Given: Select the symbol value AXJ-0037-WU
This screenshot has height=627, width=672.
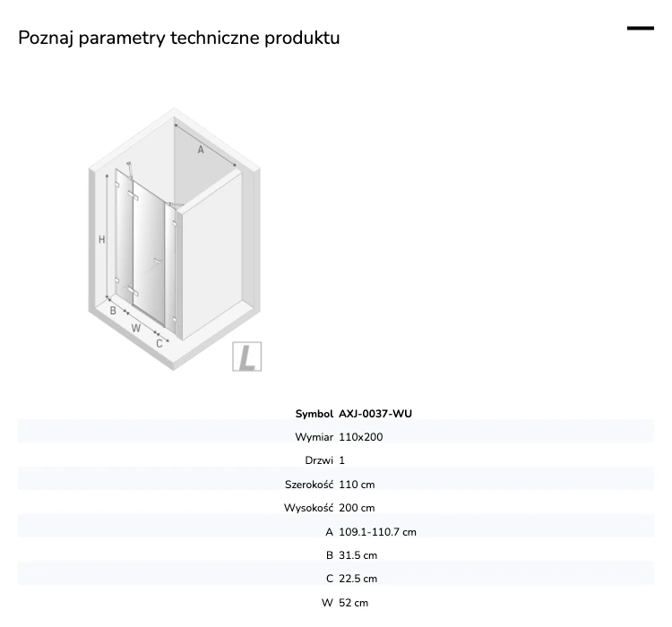Looking at the screenshot, I should (375, 414).
